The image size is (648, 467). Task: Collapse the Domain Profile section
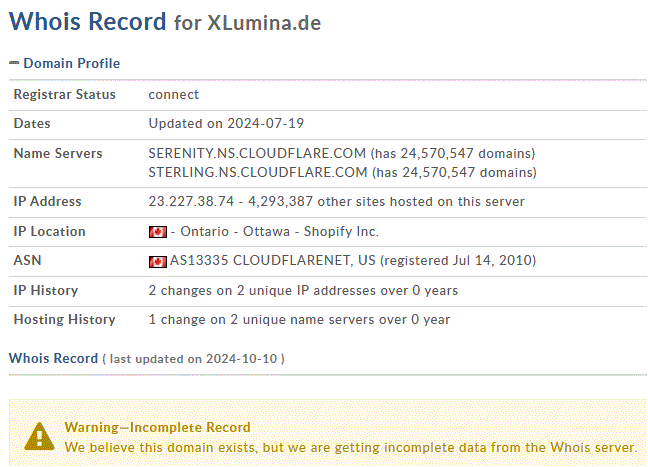tap(14, 63)
